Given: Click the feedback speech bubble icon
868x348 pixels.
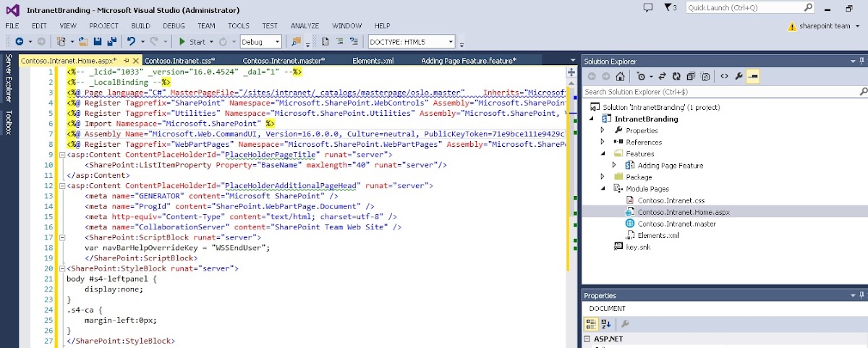Looking at the screenshot, I should click(x=647, y=7).
